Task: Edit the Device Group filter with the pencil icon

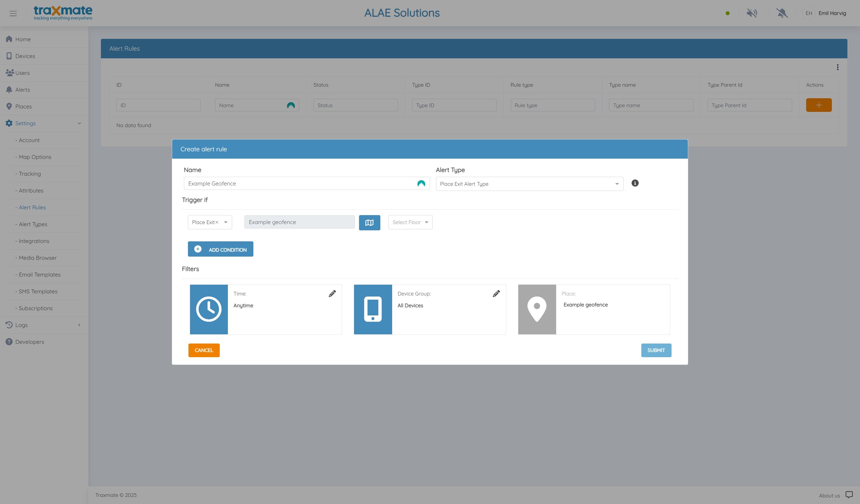Action: tap(496, 294)
